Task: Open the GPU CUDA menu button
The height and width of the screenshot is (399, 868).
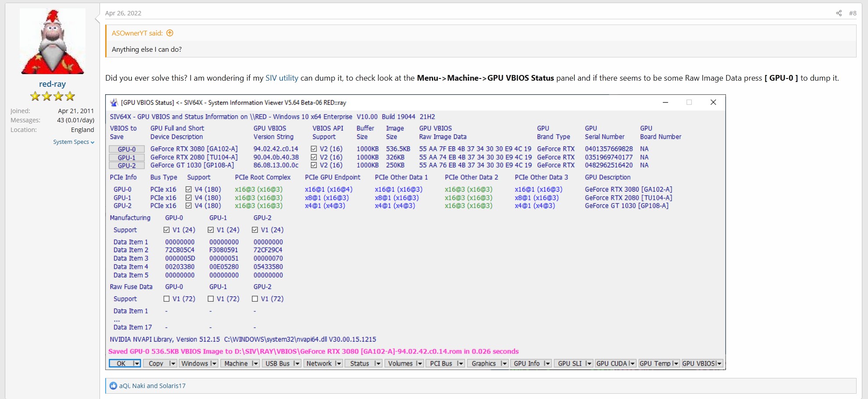Action: click(x=615, y=363)
